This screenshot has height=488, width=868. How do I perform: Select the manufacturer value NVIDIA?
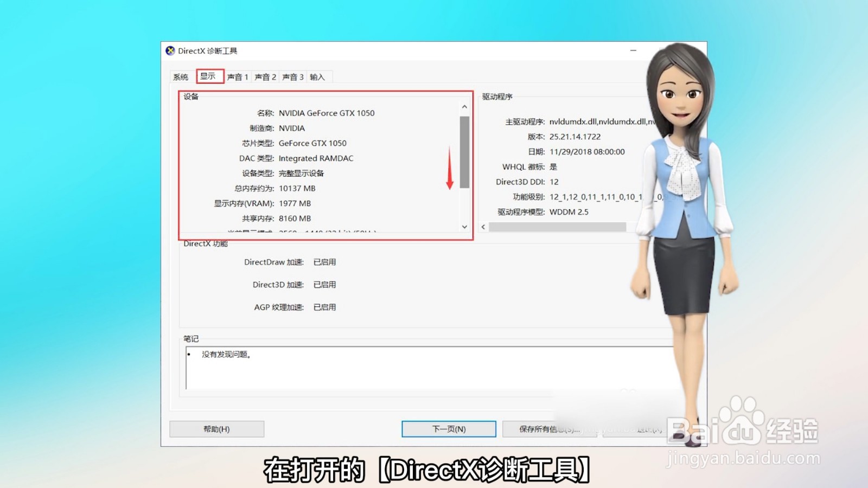(x=292, y=128)
